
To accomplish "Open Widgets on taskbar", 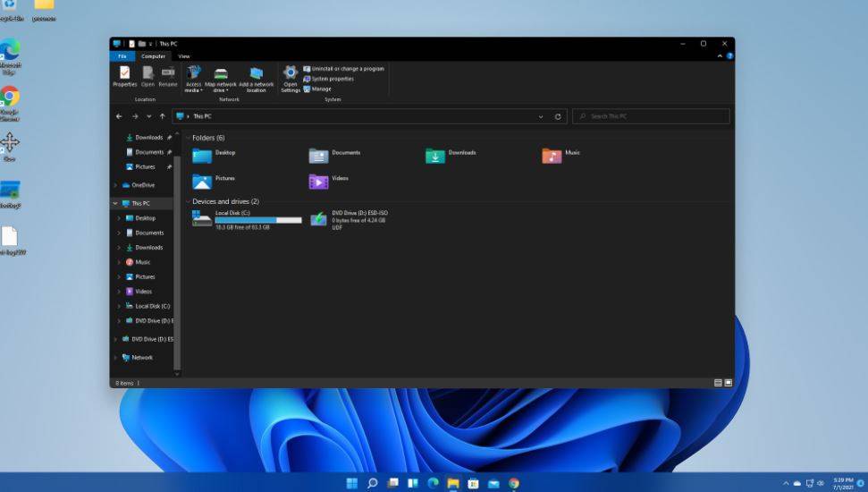I will (x=413, y=483).
